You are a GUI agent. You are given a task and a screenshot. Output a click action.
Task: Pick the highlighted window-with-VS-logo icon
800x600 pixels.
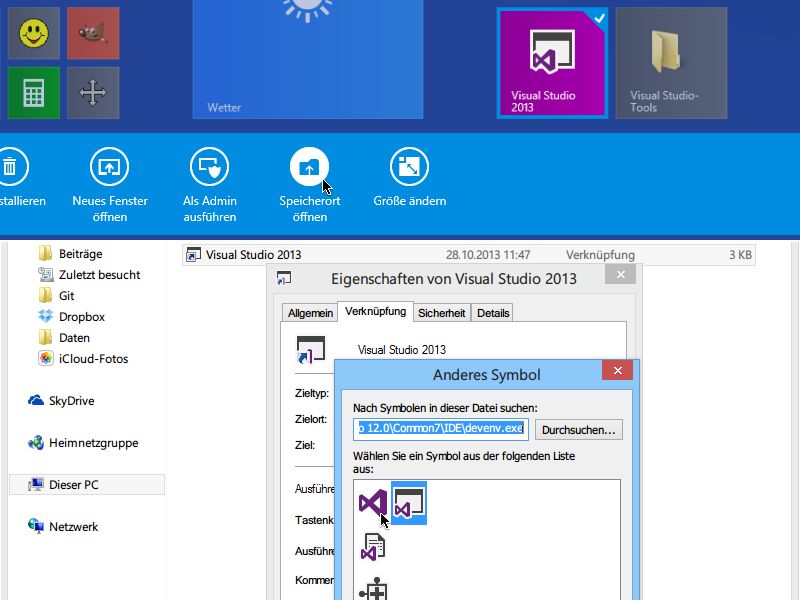coord(409,503)
